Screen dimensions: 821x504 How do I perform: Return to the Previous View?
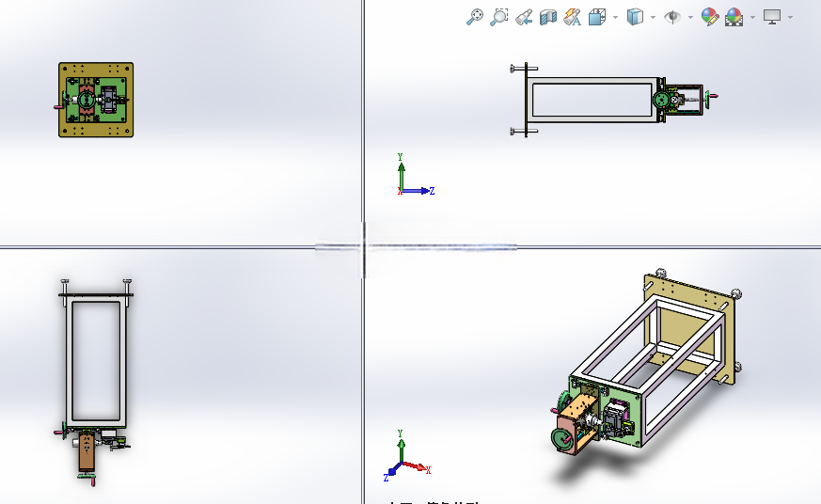click(524, 17)
